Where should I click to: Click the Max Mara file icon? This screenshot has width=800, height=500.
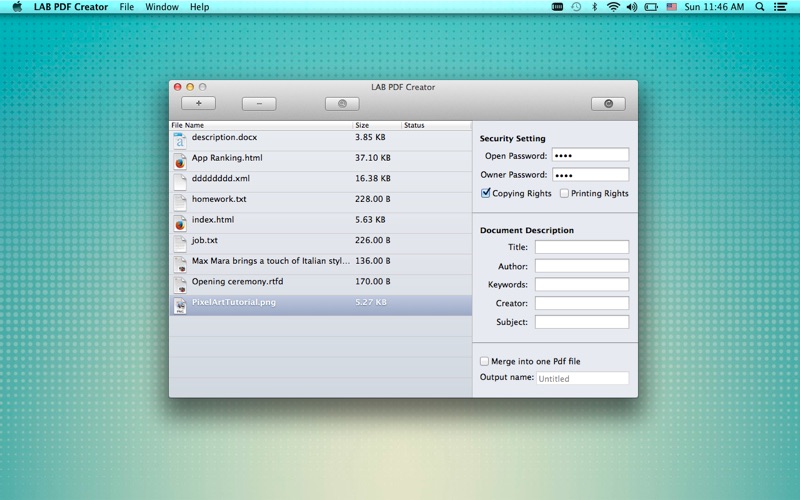click(x=180, y=264)
